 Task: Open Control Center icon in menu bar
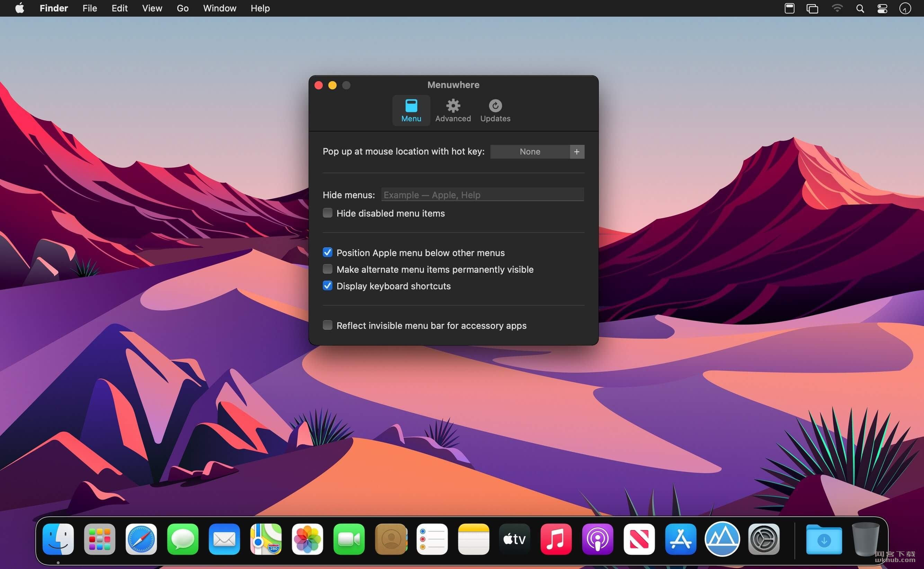882,8
